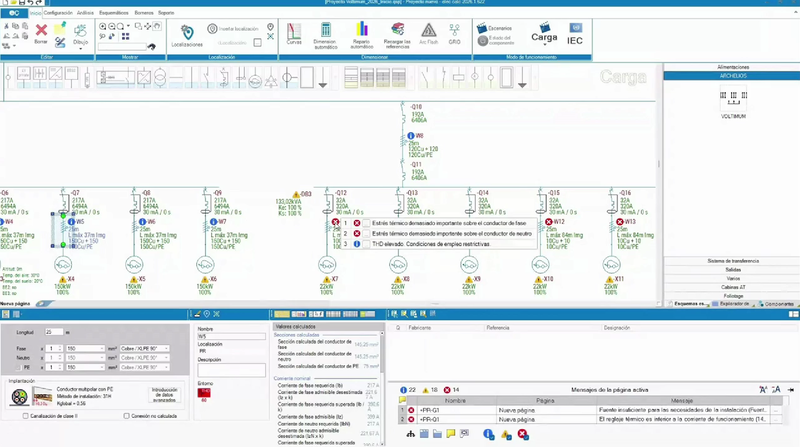Click the Recargar las referencias icon
The image size is (800, 447).
click(x=397, y=35)
